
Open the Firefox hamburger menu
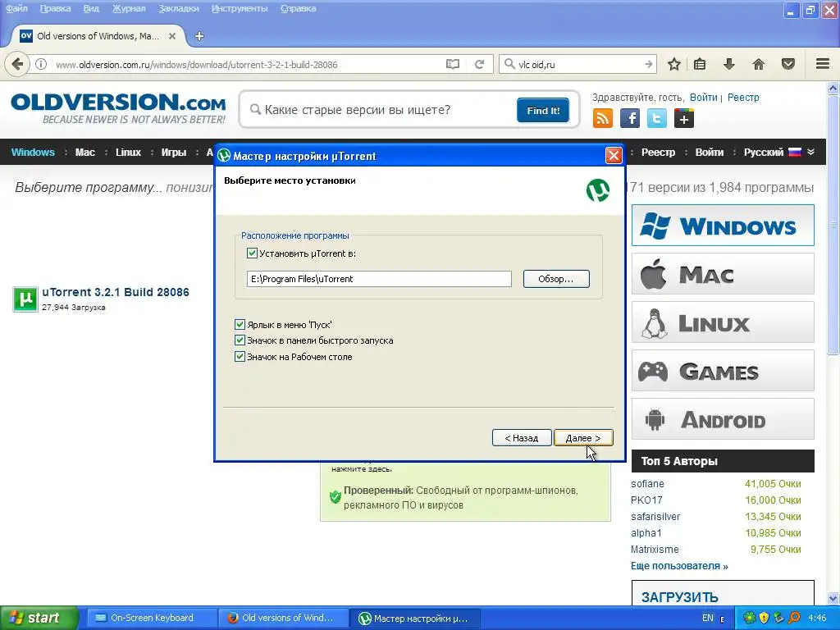pyautogui.click(x=823, y=64)
